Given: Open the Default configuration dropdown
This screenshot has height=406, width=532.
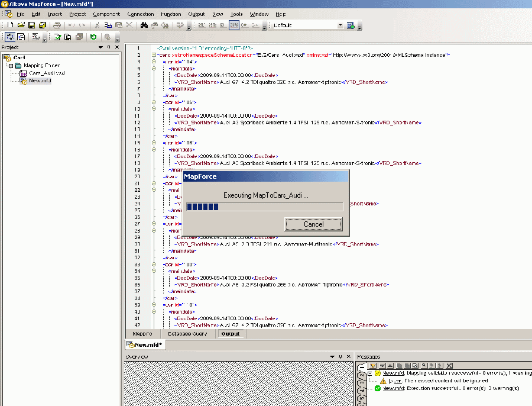Looking at the screenshot, I should pos(340,25).
